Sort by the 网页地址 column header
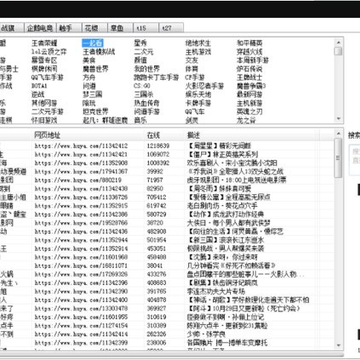The image size is (360, 360). [x=47, y=135]
